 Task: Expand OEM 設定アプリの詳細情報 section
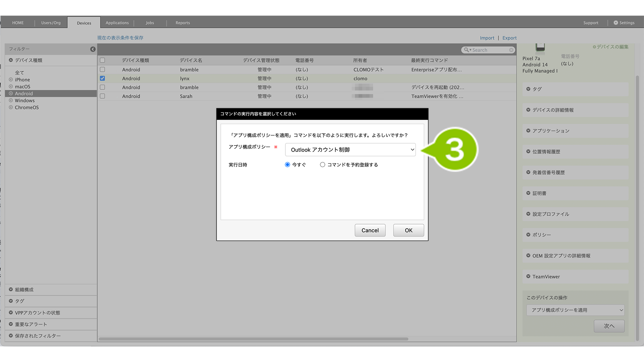pyautogui.click(x=575, y=256)
